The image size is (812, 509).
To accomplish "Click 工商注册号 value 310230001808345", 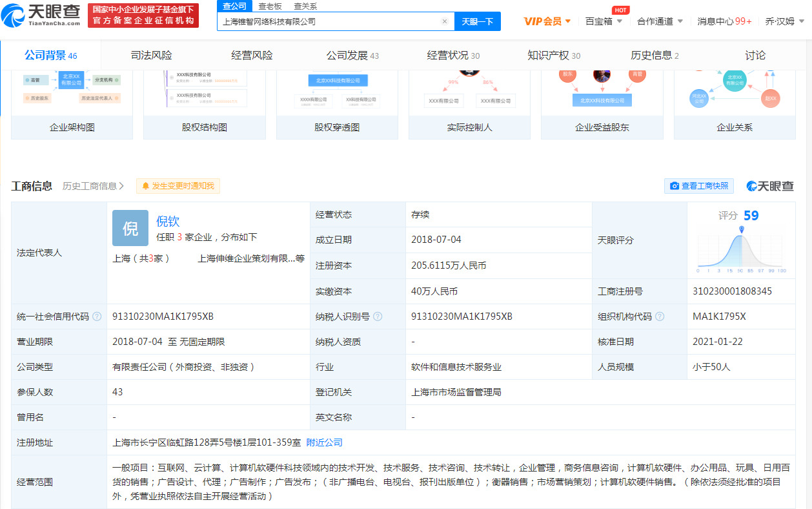I will point(732,291).
